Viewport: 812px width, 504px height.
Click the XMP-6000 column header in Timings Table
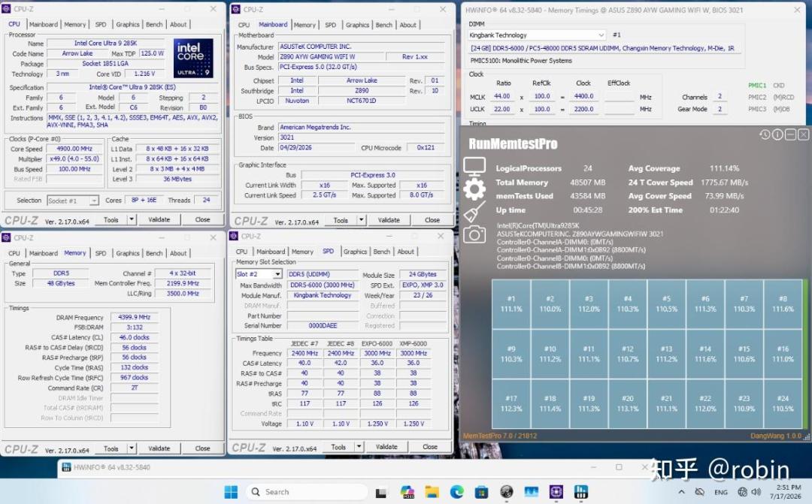(x=414, y=343)
